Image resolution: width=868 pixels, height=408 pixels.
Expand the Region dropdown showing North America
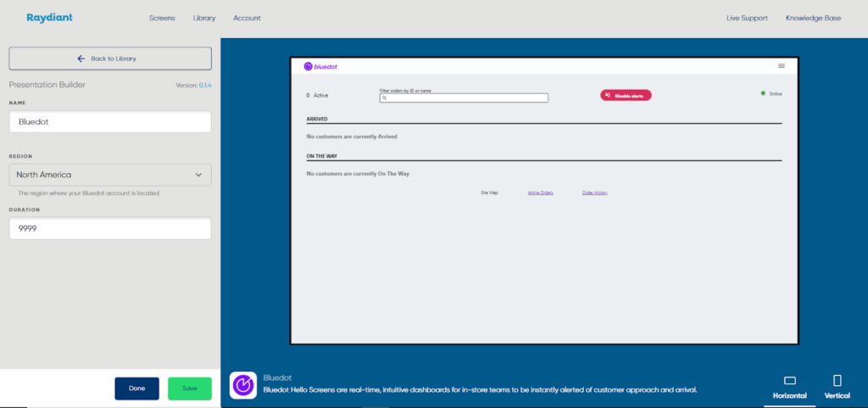(x=110, y=175)
